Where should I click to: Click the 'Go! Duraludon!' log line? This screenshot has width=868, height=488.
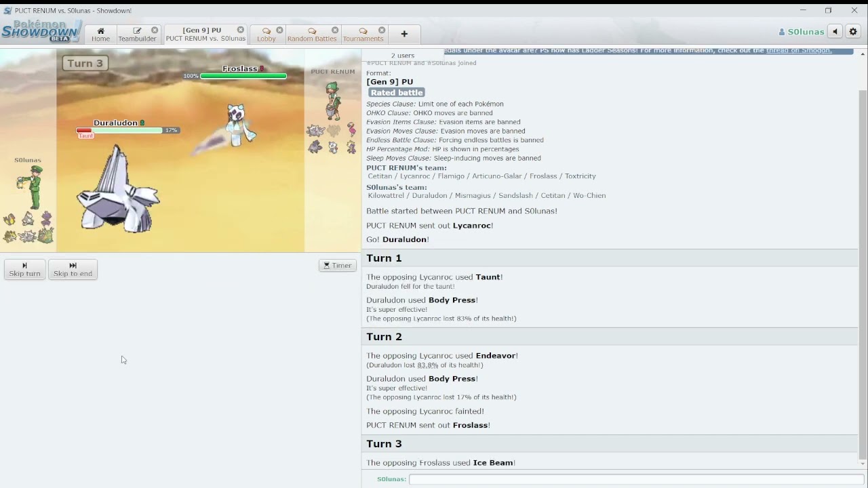point(397,240)
